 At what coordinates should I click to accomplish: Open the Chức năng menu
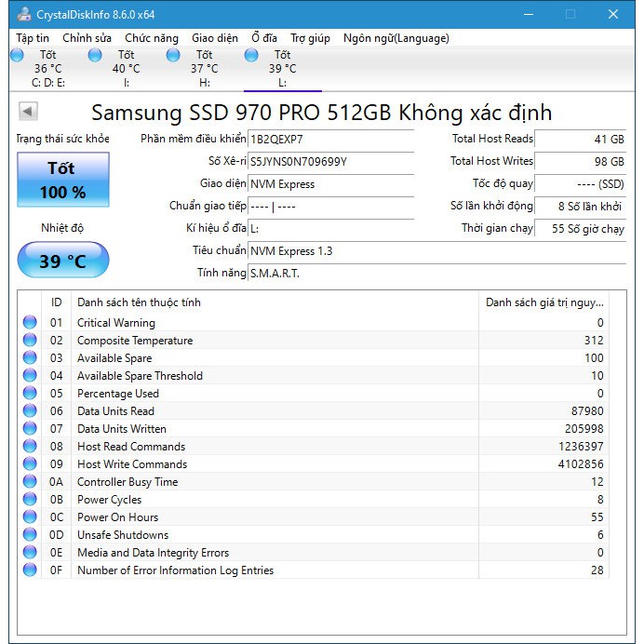point(152,38)
